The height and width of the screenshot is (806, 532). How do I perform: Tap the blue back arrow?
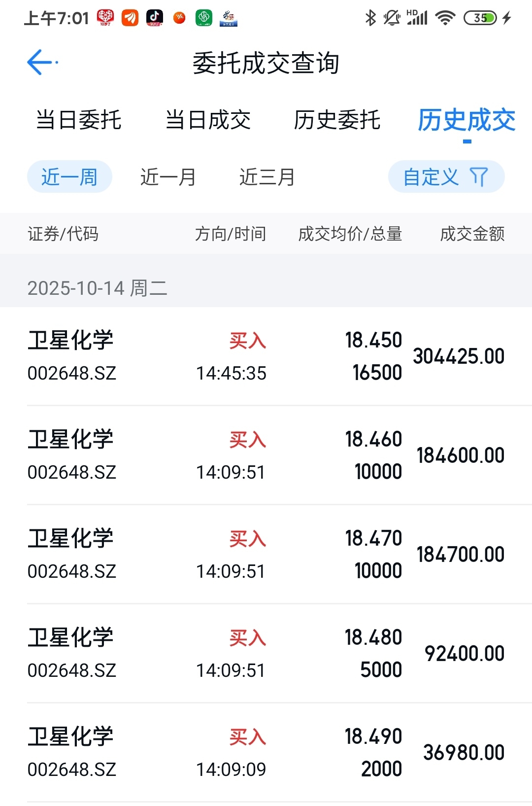pos(40,63)
